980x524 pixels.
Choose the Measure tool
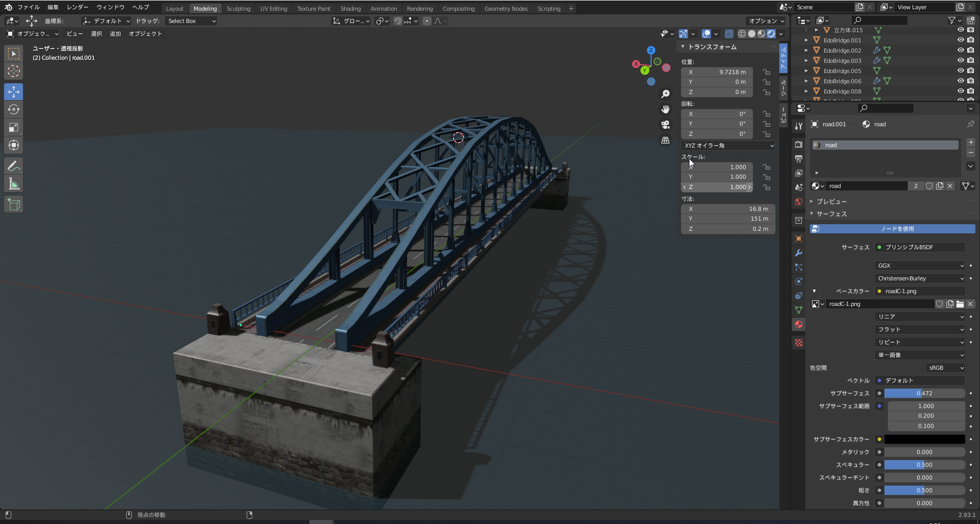(x=14, y=184)
